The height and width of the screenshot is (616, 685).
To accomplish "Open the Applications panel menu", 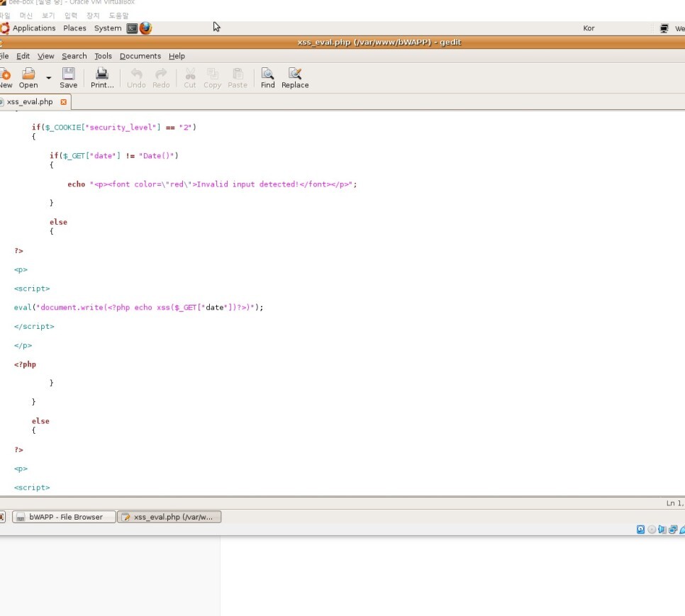I will coord(34,28).
